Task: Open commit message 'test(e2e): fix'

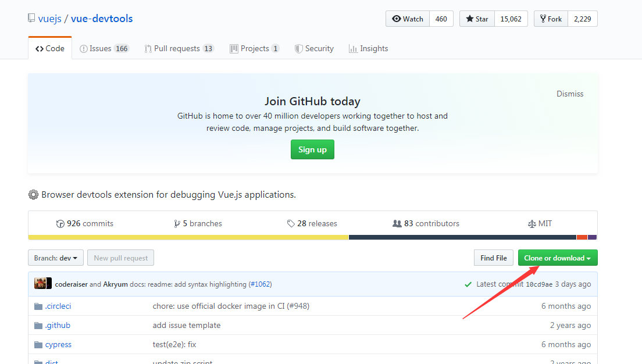Action: coord(174,345)
